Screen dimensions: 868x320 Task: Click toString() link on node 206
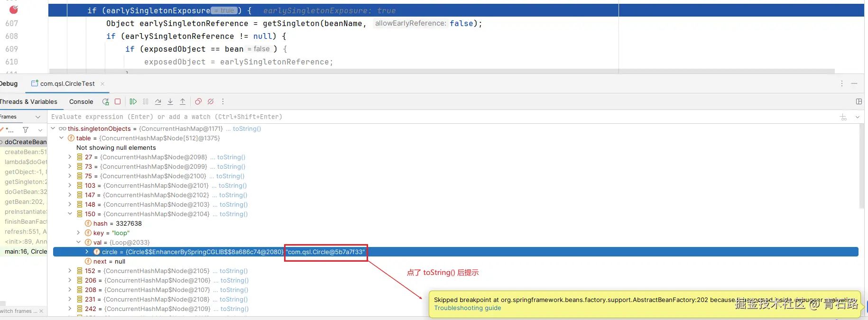pyautogui.click(x=234, y=280)
